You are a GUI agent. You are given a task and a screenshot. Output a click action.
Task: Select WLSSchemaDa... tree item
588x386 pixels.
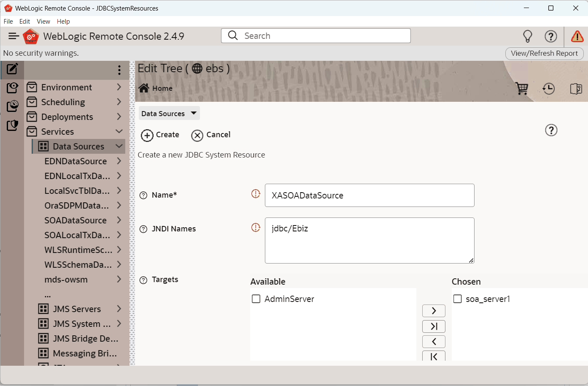(x=78, y=265)
